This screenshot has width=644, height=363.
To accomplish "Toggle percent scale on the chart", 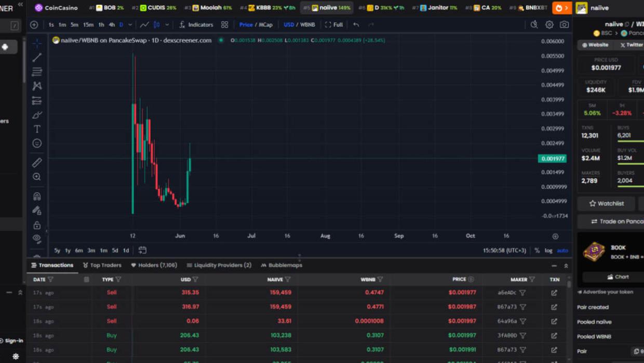I will click(x=537, y=250).
